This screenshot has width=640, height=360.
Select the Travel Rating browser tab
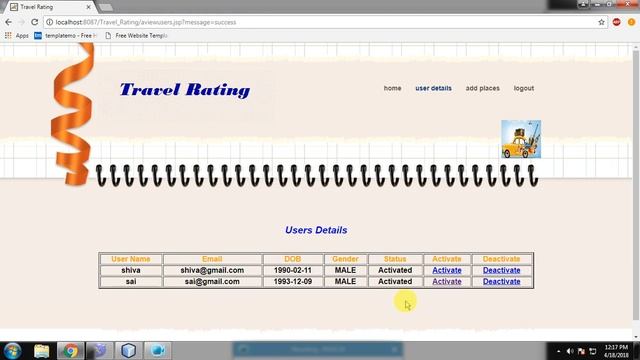point(49,7)
